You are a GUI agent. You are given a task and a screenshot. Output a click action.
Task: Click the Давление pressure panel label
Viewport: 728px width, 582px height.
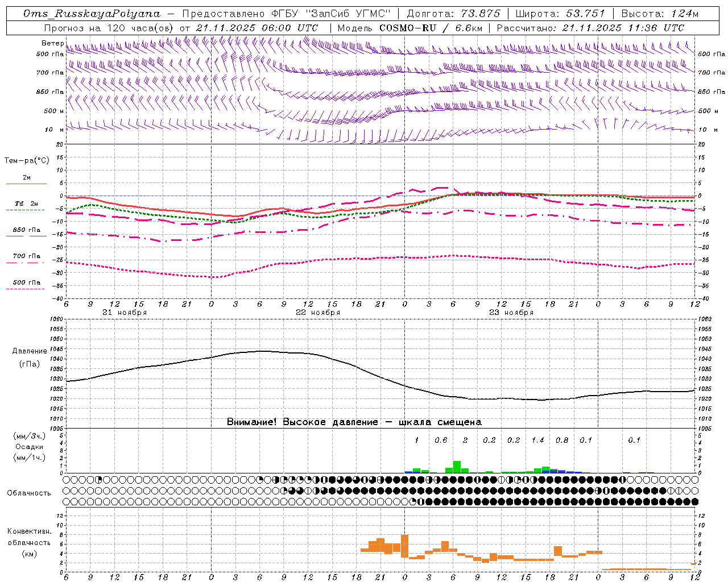[30, 351]
